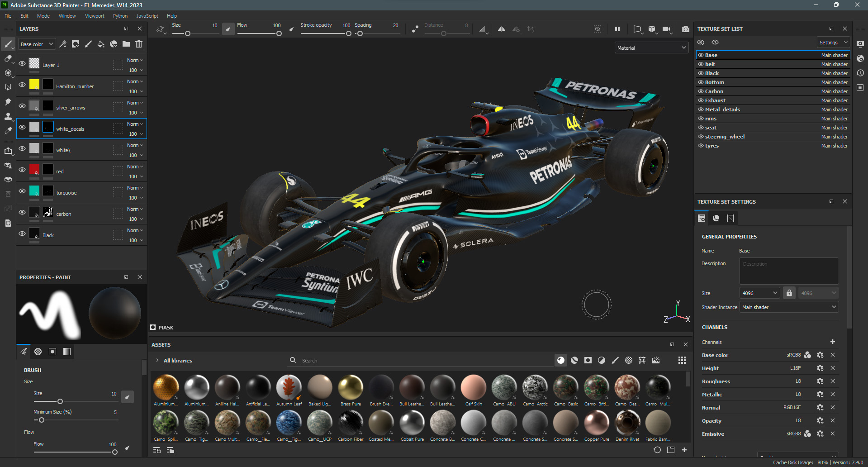
Task: Create a new layer folder
Action: coord(126,44)
